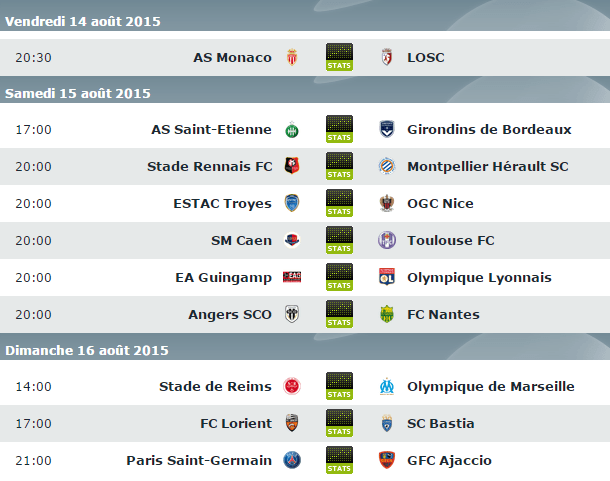Click the Olympique de Marseille club logo
Image resolution: width=610 pixels, height=481 pixels.
click(x=387, y=386)
